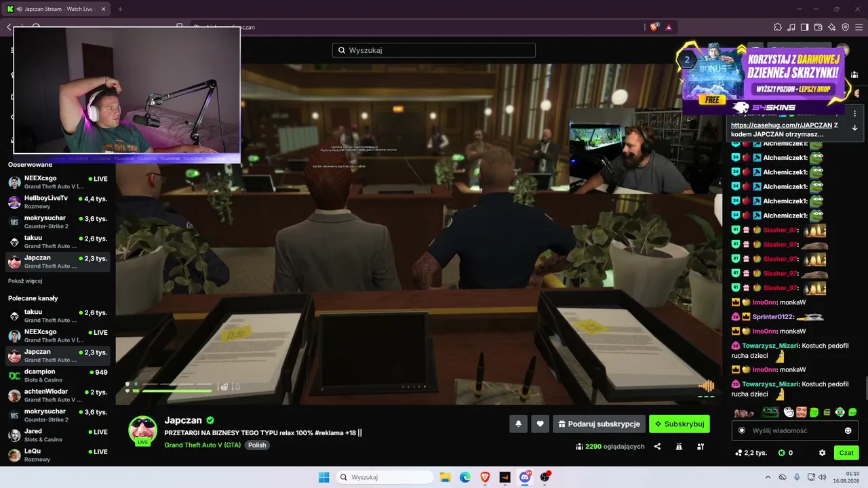Open takuu in followed channels
868x488 pixels.
[58, 242]
